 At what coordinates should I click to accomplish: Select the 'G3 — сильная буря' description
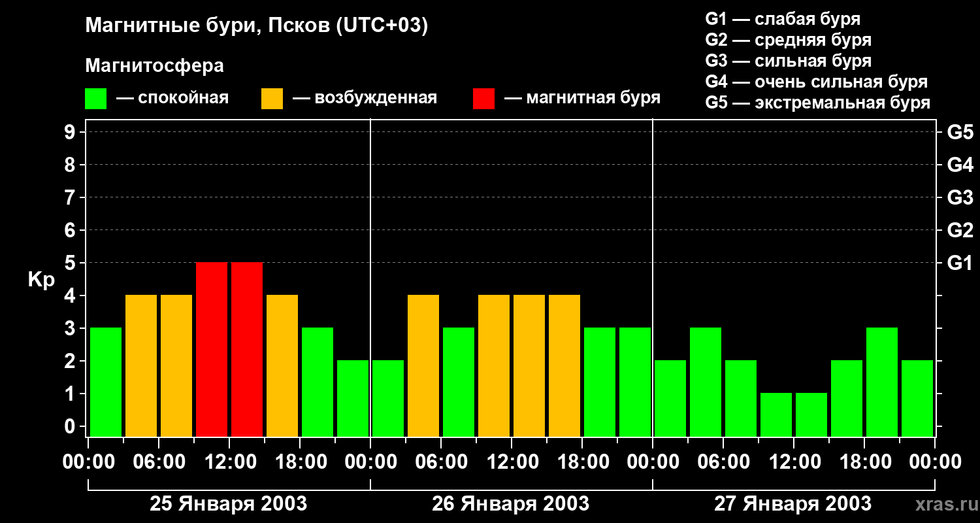788,61
